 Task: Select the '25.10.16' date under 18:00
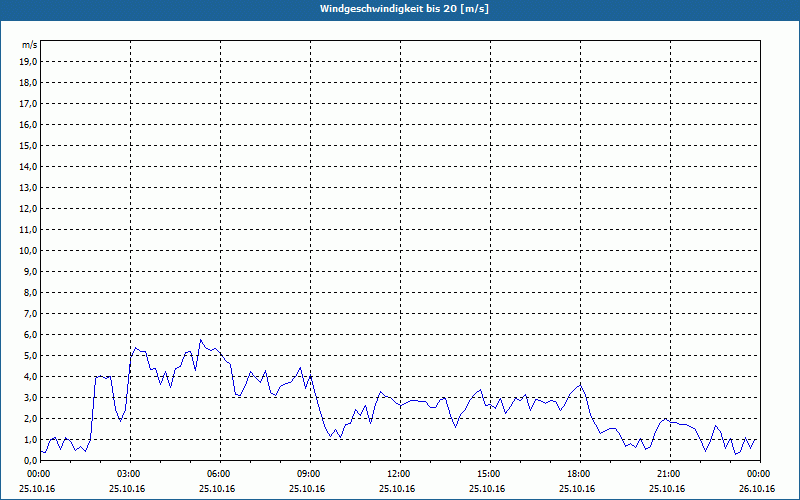tap(577, 489)
